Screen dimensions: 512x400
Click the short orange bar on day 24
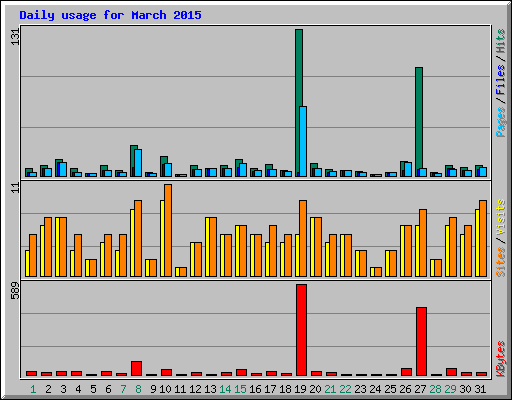coord(378,272)
